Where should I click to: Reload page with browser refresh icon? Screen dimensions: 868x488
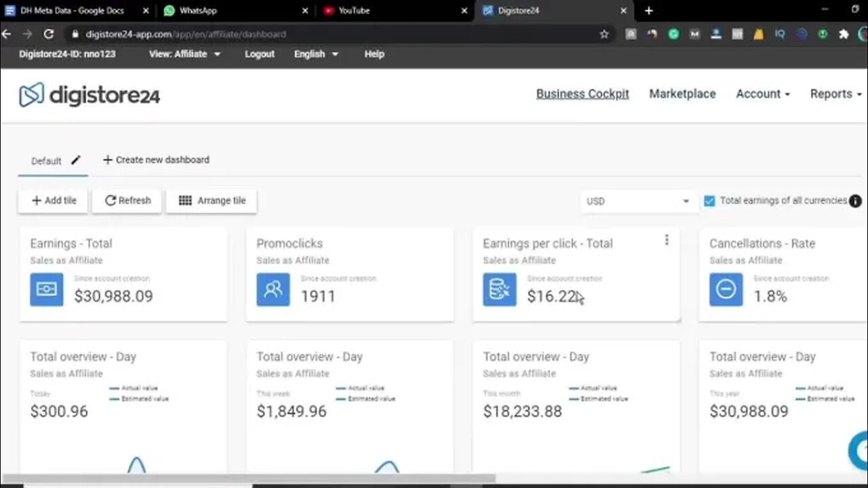pos(49,34)
